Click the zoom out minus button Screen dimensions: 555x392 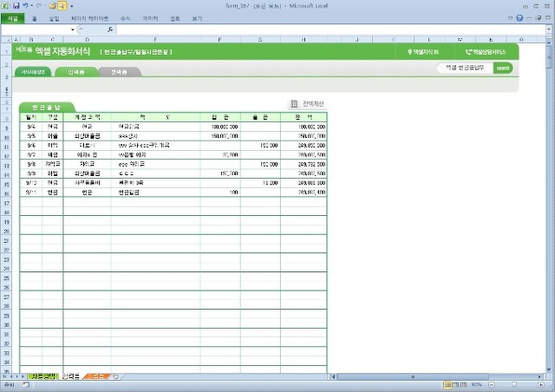coord(492,385)
